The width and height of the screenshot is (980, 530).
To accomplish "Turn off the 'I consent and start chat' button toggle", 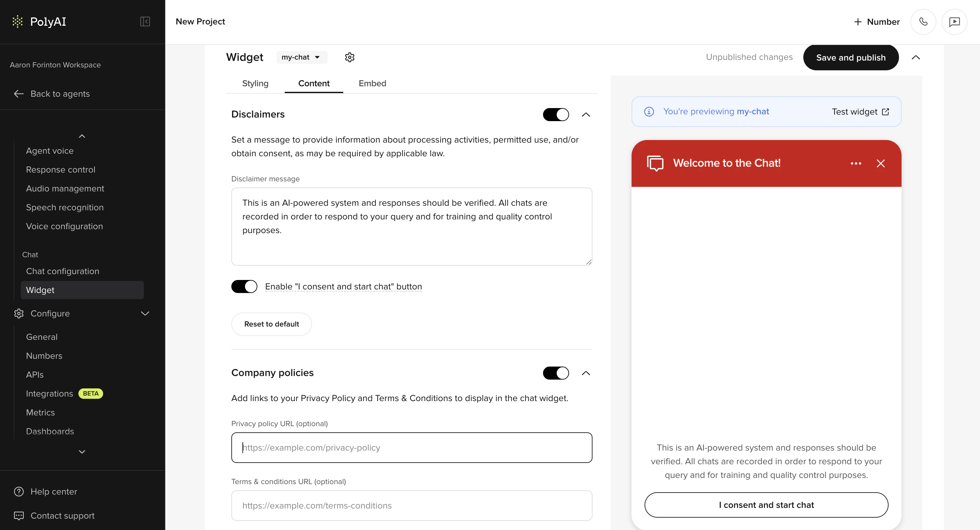I will click(x=244, y=286).
